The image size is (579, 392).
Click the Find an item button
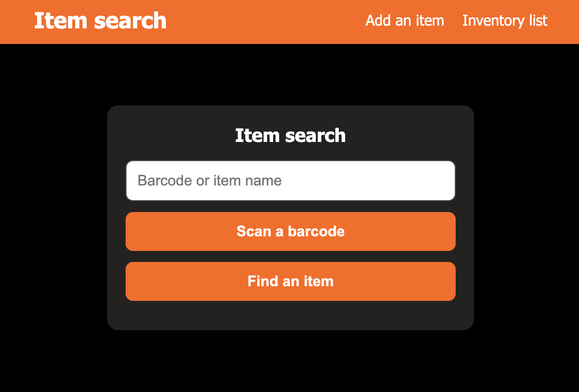[x=291, y=281]
